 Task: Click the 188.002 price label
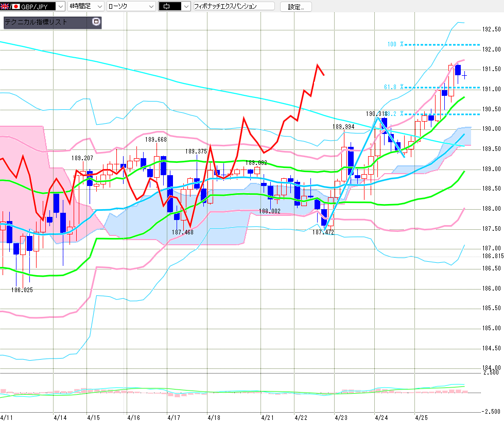click(270, 211)
